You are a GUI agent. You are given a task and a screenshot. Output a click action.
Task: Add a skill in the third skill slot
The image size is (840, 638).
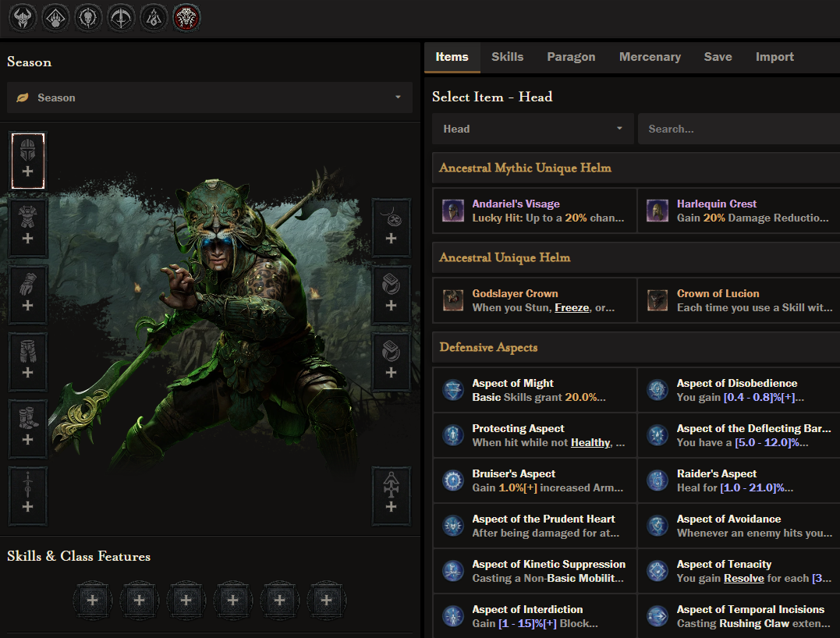(186, 600)
